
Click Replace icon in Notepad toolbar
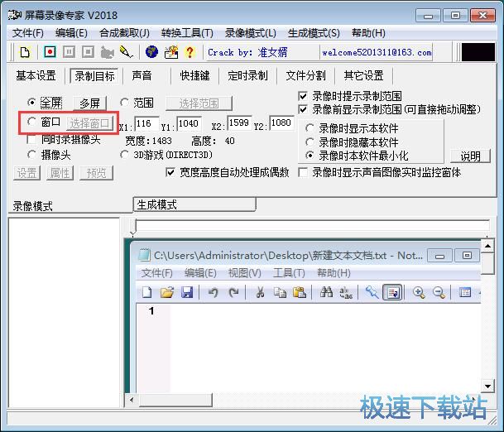(346, 292)
